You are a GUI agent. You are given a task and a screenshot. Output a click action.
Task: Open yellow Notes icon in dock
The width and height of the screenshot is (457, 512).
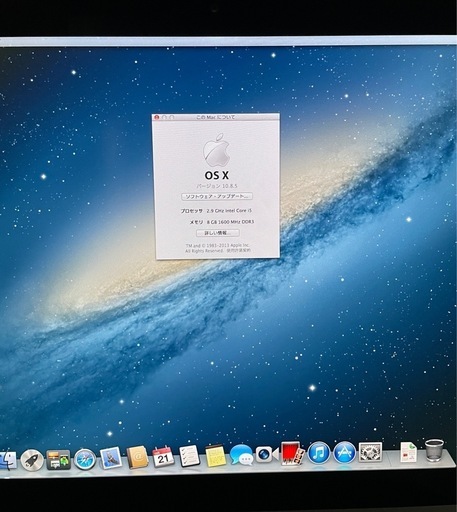(x=215, y=456)
